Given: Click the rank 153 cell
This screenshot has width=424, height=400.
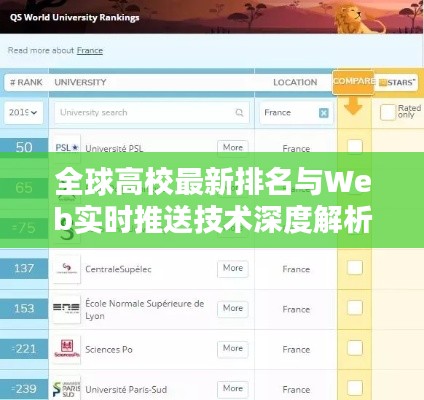Looking at the screenshot, I should click(x=24, y=309).
